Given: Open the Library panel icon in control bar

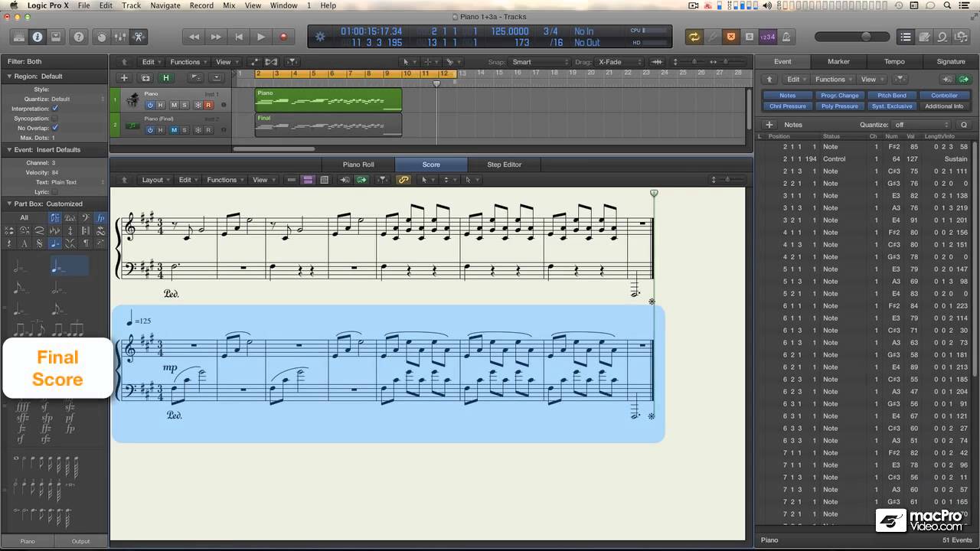Looking at the screenshot, I should (19, 36).
